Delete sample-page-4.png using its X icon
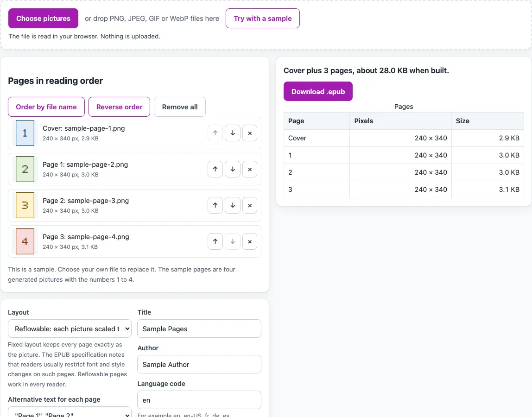 (x=250, y=241)
